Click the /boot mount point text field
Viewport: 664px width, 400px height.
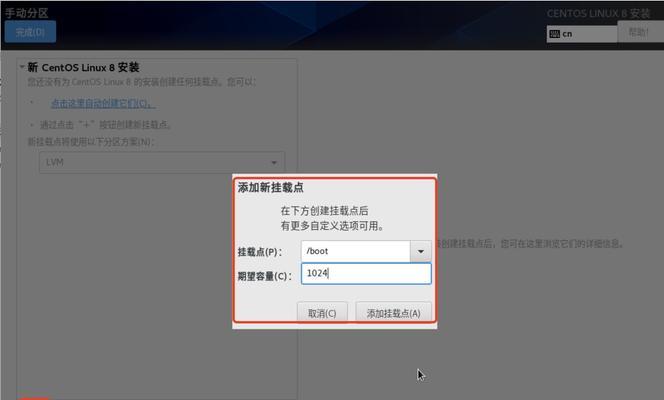tap(355, 251)
